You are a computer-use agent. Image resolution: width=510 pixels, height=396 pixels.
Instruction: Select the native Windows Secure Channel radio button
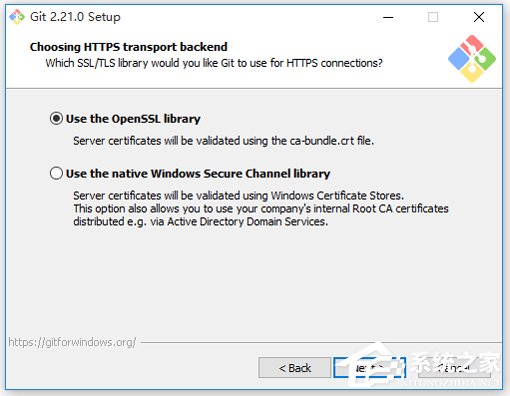click(x=56, y=173)
